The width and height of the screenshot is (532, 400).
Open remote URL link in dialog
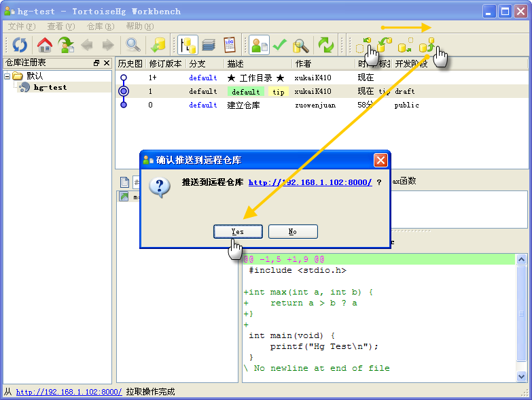[310, 182]
